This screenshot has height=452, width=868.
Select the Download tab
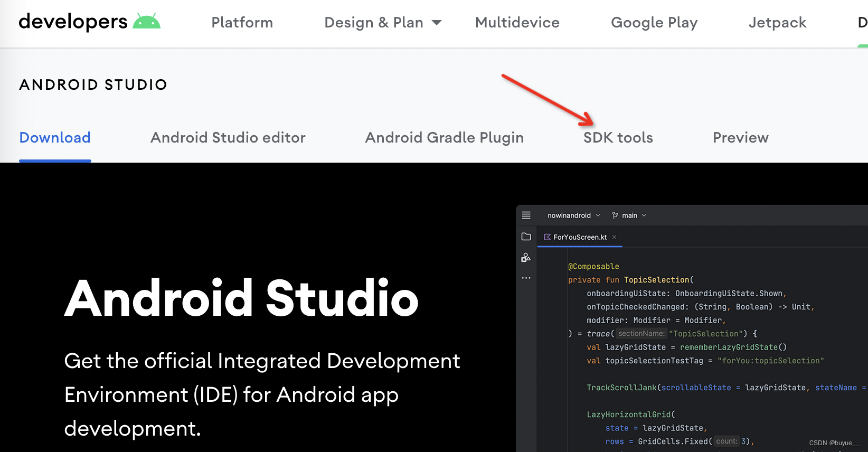pyautogui.click(x=55, y=138)
